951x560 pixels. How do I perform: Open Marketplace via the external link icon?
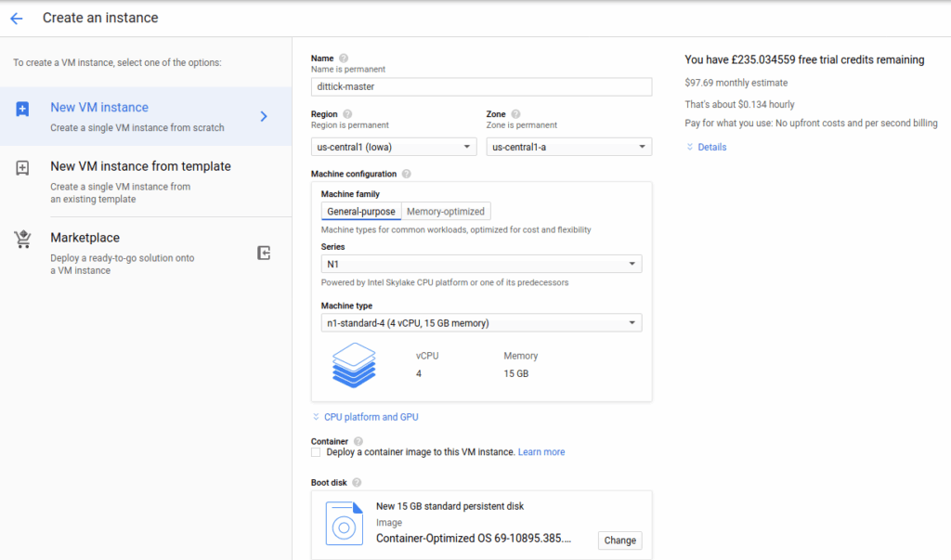[264, 253]
